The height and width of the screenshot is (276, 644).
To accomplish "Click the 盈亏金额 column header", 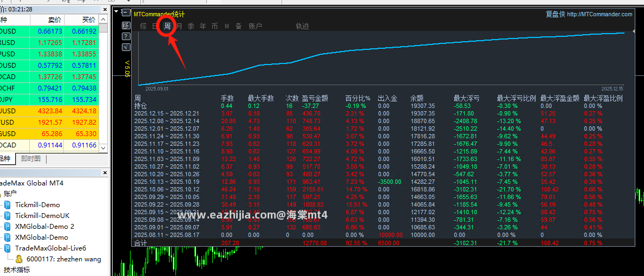I will (x=315, y=98).
